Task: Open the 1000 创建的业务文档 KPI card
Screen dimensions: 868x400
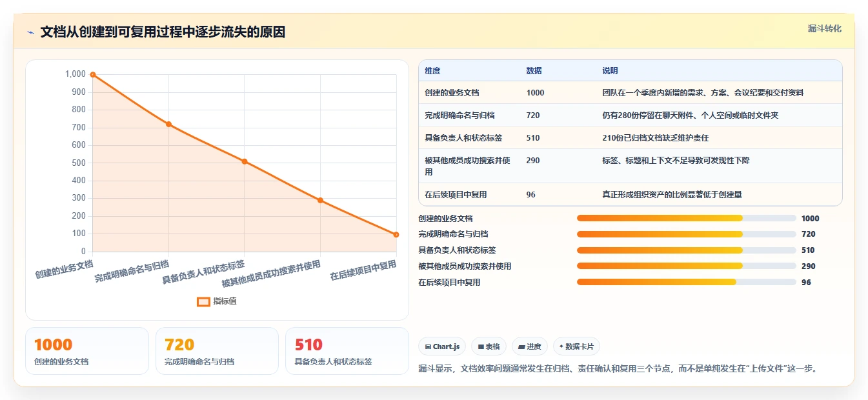Action: point(87,351)
